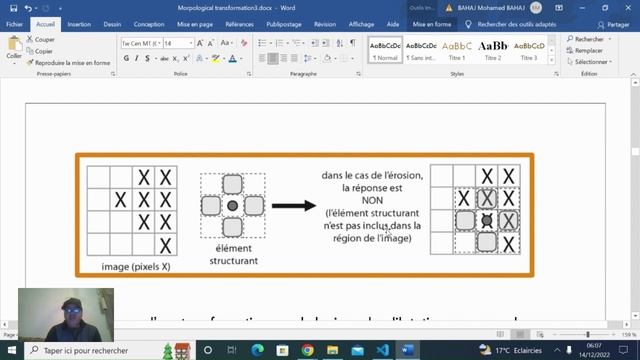Expand the Paragraphe dialog launcher
Image resolution: width=640 pixels, height=360 pixels.
coord(358,74)
